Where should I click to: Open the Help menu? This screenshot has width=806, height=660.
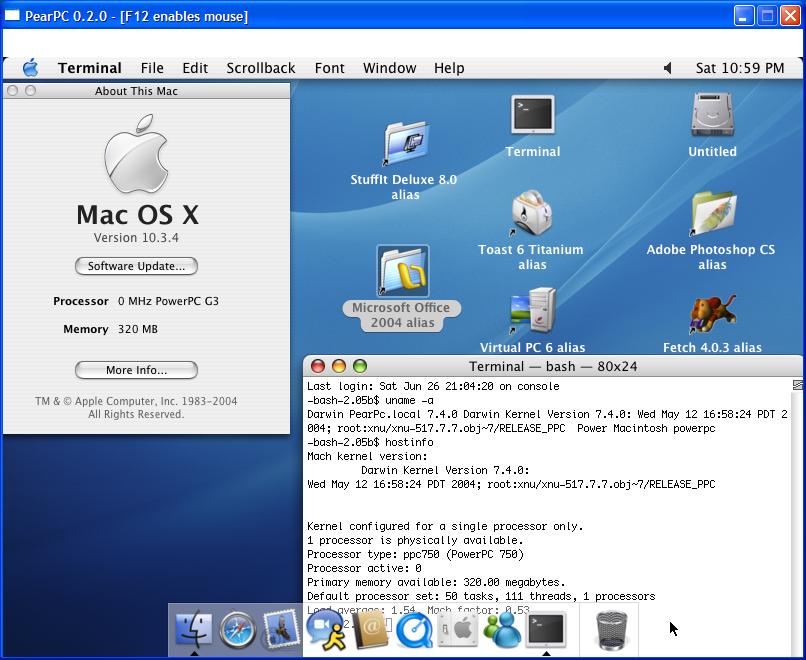coord(449,68)
